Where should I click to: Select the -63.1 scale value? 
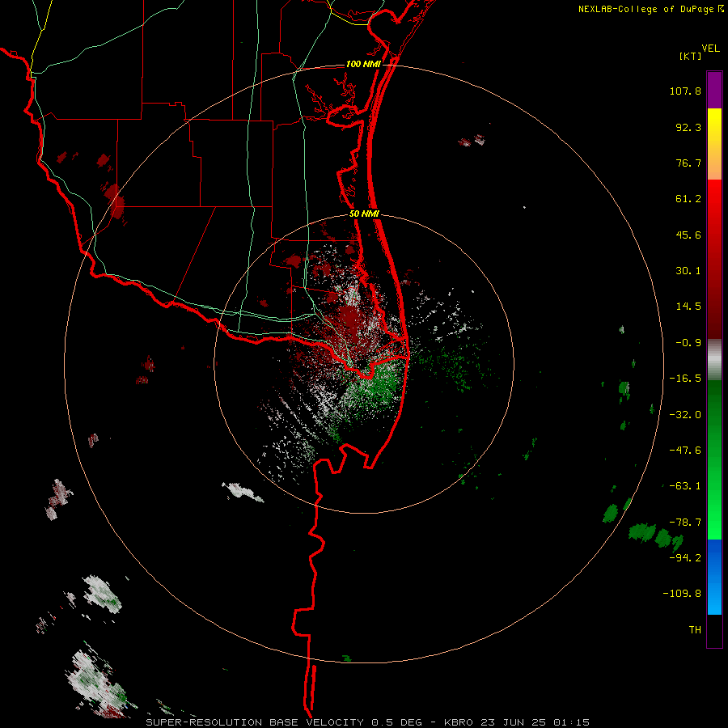pyautogui.click(x=685, y=486)
